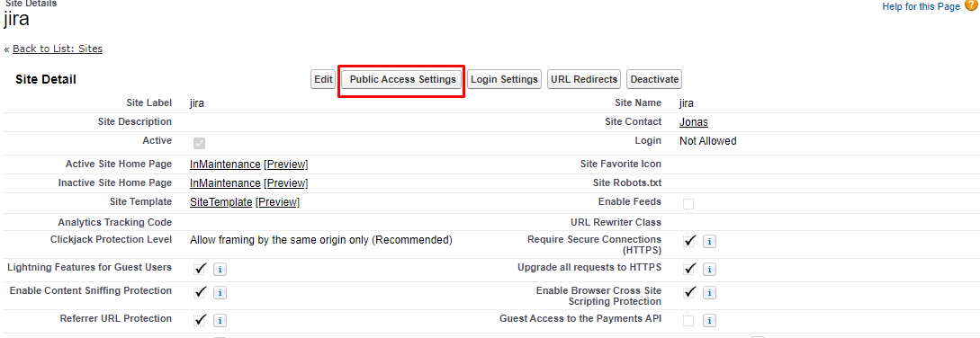
Task: Click info icon for Referrer URL Protection
Action: click(x=220, y=321)
